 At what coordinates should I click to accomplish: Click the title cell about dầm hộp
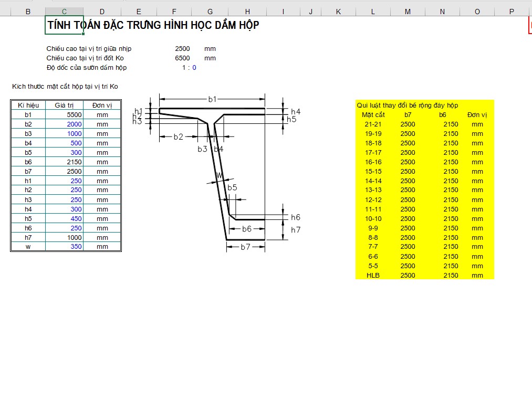point(153,25)
